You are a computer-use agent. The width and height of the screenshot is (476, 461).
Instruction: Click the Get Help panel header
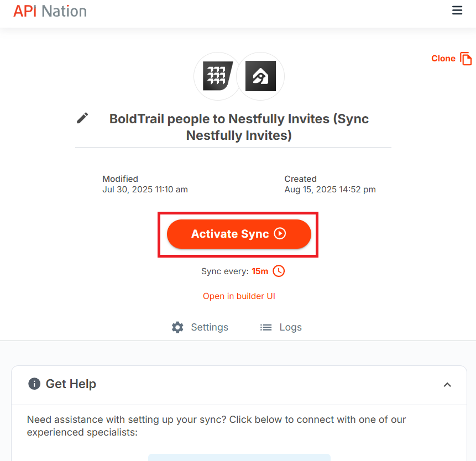coord(239,385)
